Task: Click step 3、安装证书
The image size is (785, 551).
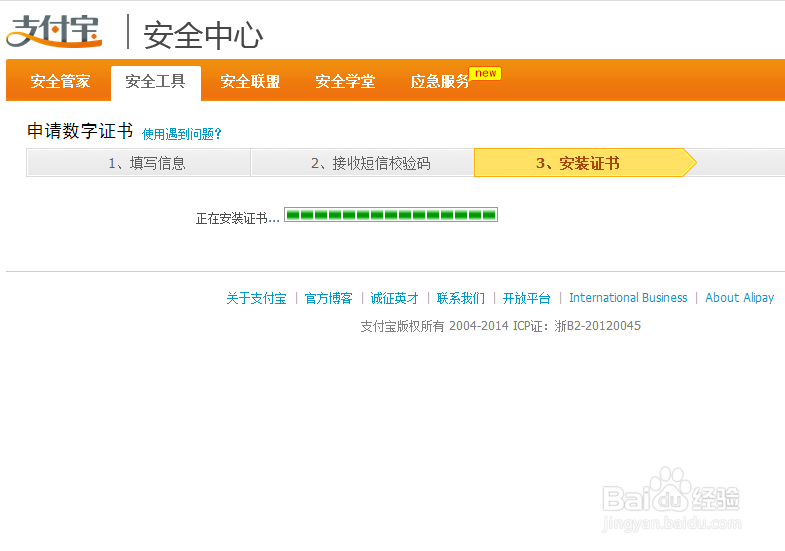Action: pos(585,163)
